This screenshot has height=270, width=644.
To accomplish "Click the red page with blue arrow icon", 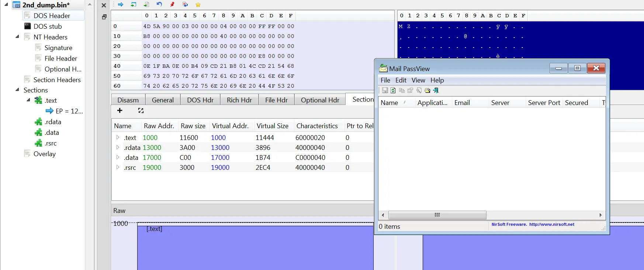I will (x=185, y=4).
